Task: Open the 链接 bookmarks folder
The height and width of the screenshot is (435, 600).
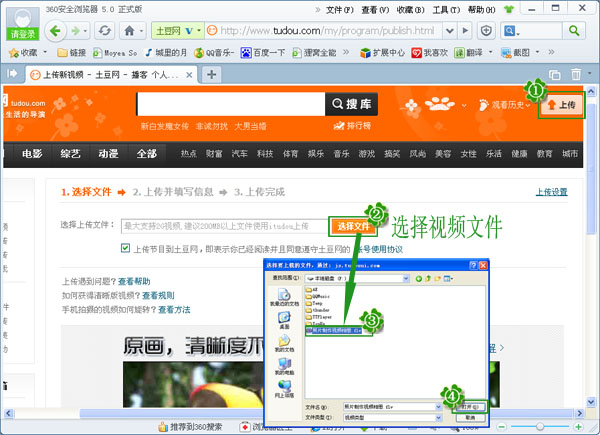Action: tap(72, 52)
